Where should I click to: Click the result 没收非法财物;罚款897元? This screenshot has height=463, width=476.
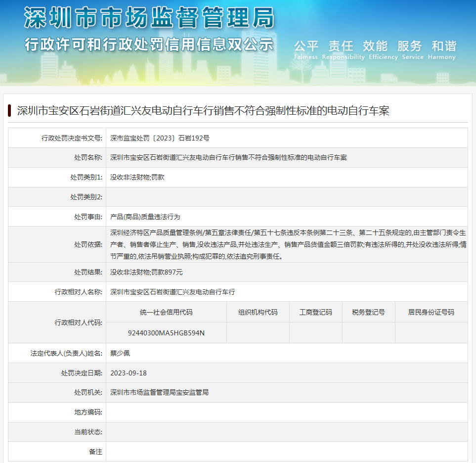(x=146, y=272)
